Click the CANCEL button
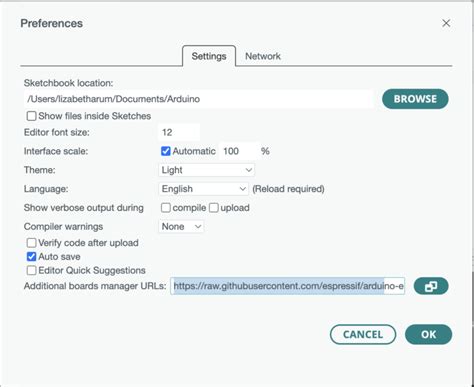 coord(363,334)
